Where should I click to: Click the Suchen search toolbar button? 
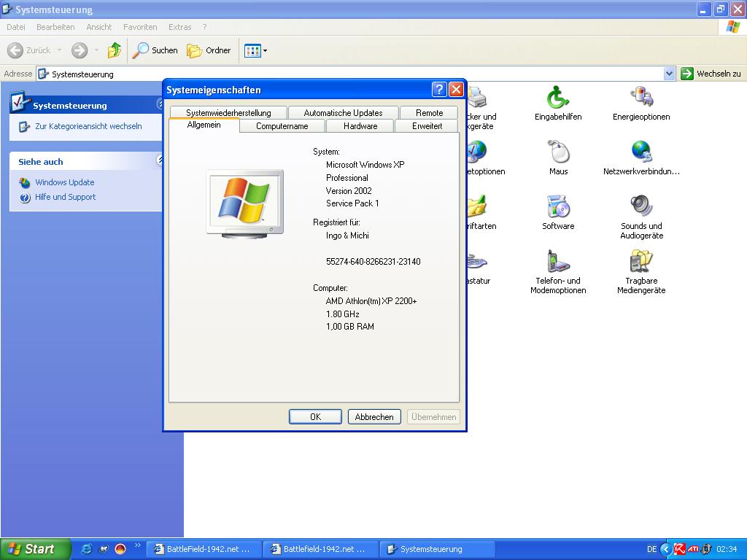(155, 50)
